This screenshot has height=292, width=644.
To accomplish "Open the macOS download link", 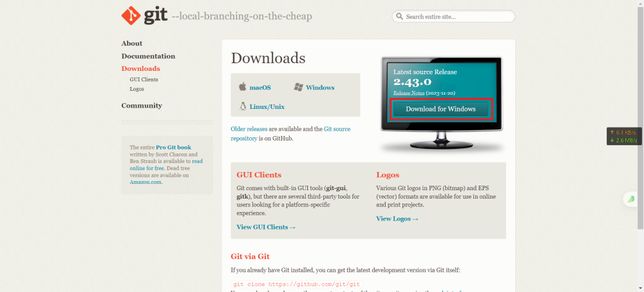I will [260, 88].
